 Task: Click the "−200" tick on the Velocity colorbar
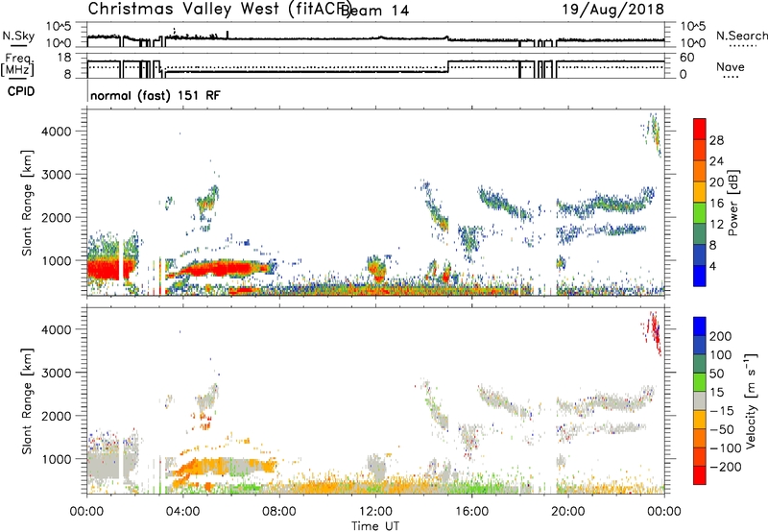coord(725,467)
